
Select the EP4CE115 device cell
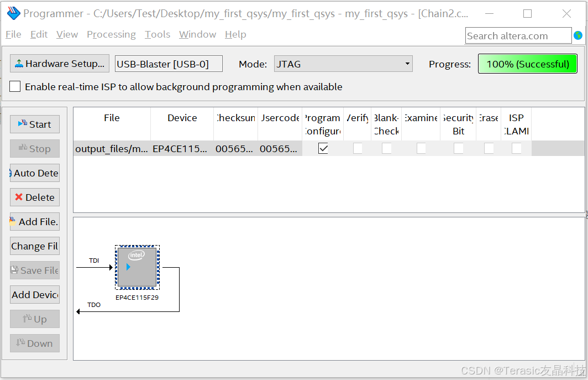coord(182,149)
